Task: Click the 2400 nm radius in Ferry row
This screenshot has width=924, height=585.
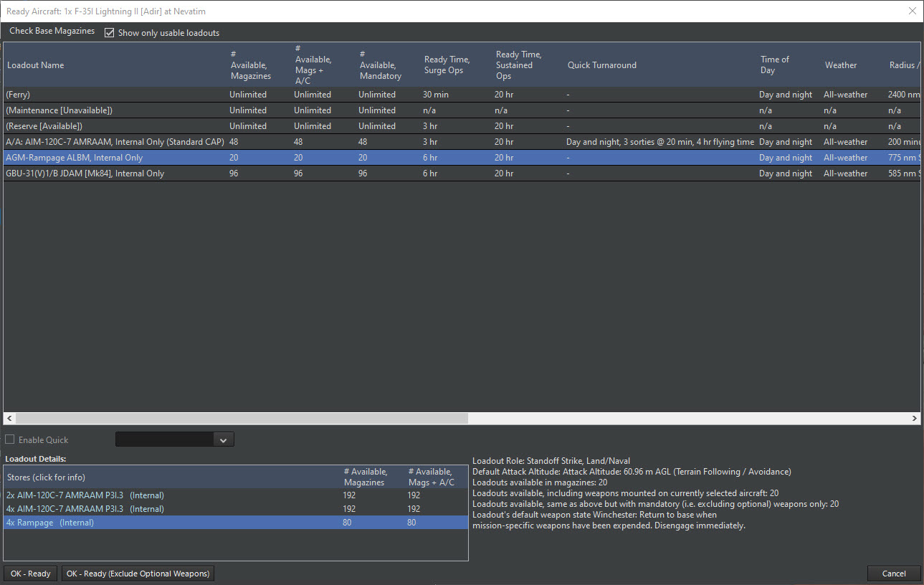Action: click(x=903, y=95)
